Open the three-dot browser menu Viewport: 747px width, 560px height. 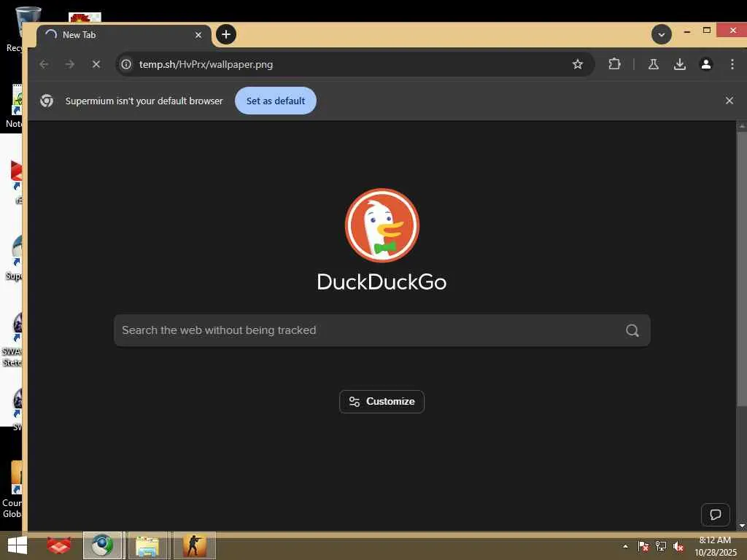(732, 64)
